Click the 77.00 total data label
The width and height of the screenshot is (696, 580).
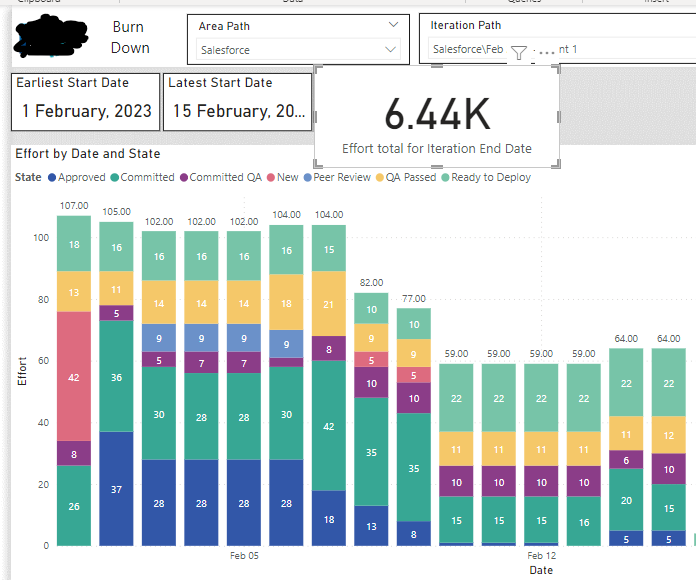point(414,298)
